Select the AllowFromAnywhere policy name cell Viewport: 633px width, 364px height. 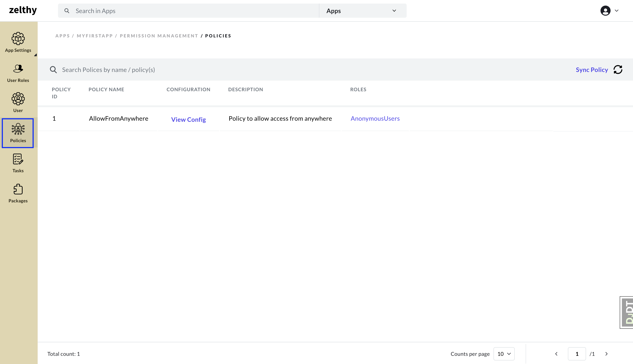118,118
